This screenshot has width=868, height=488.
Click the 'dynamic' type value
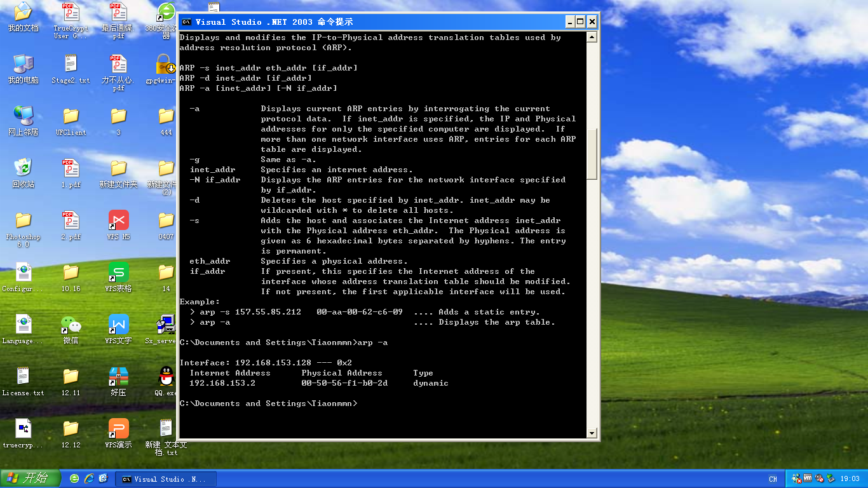coord(431,383)
